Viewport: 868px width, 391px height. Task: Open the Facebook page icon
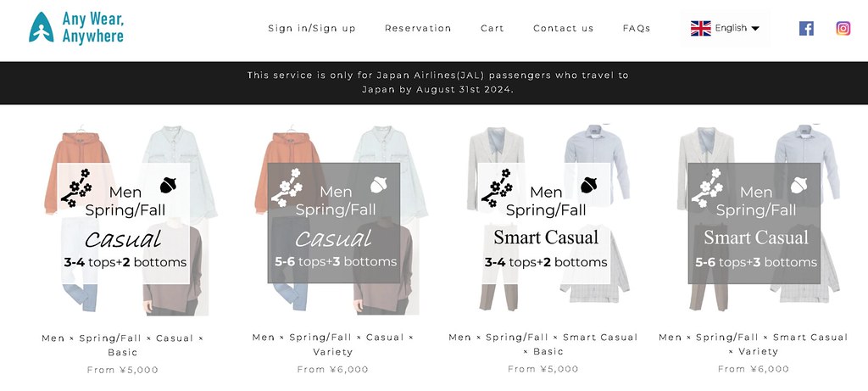click(806, 28)
